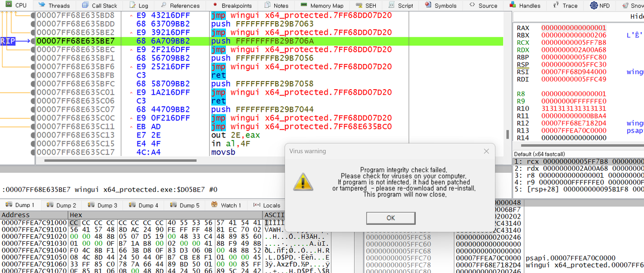Toggle breakpoint bullet at 00007FF68E635C11
The image size is (644, 273).
point(33,127)
